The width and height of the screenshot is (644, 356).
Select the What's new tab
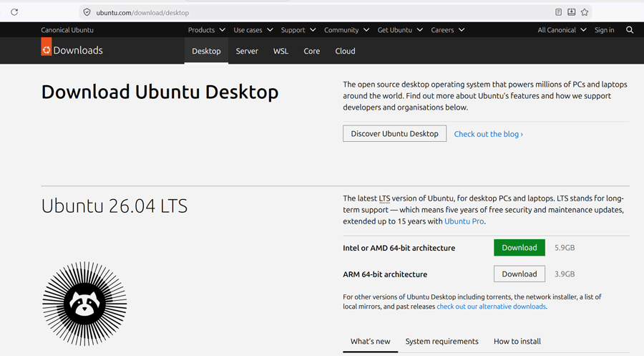coord(371,341)
